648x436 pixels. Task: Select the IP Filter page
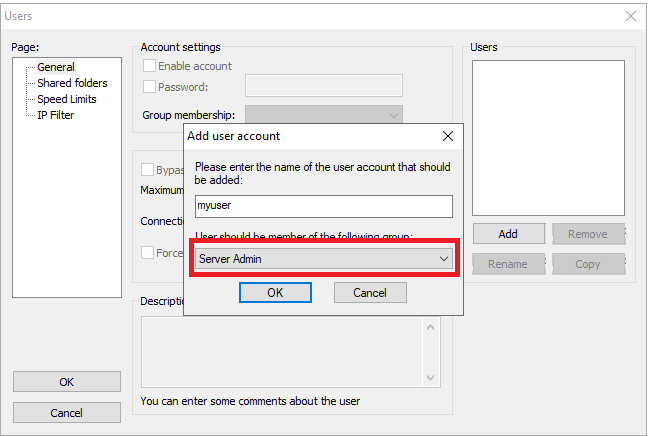tap(56, 115)
